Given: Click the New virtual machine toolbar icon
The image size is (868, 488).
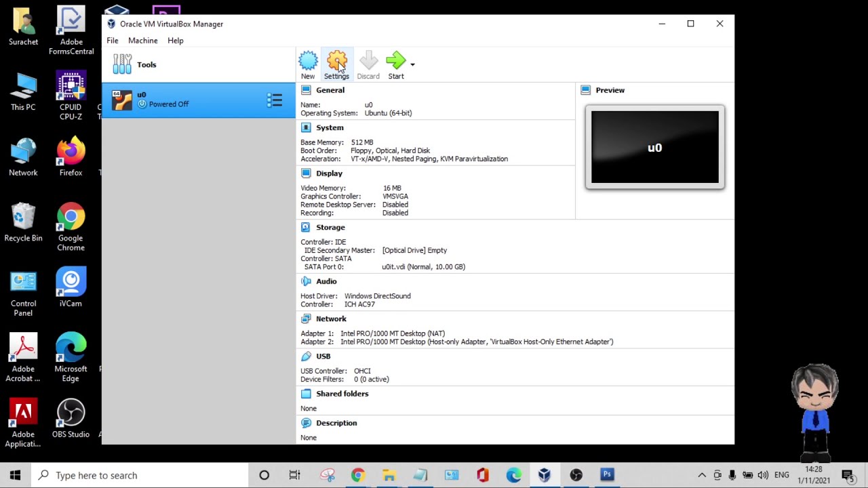Looking at the screenshot, I should tap(308, 65).
